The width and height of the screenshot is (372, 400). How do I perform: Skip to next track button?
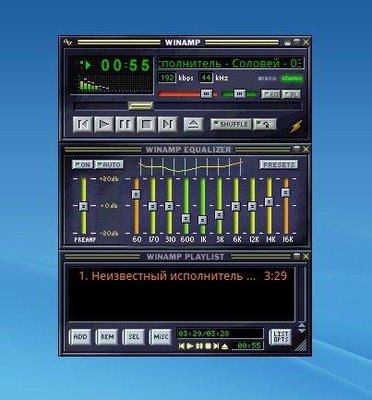click(167, 125)
